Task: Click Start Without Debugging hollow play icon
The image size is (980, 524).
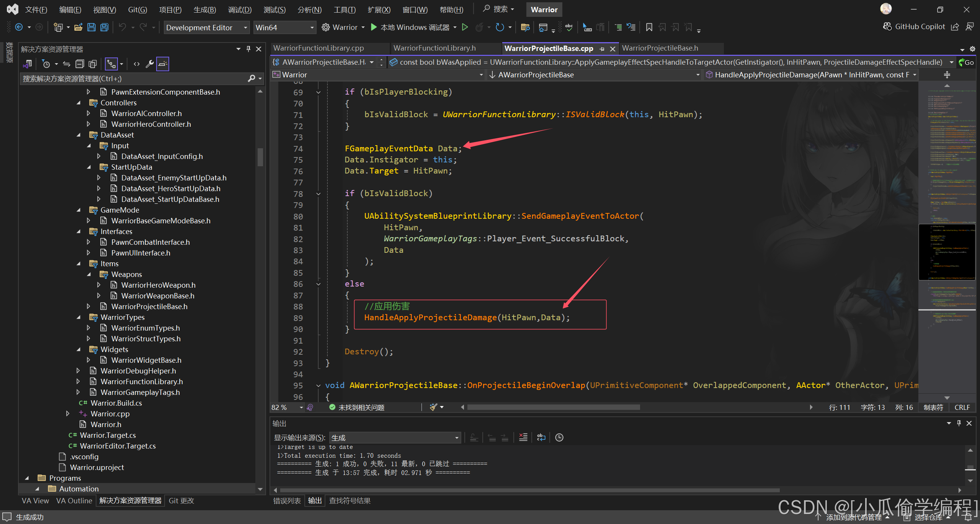Action: (x=465, y=27)
